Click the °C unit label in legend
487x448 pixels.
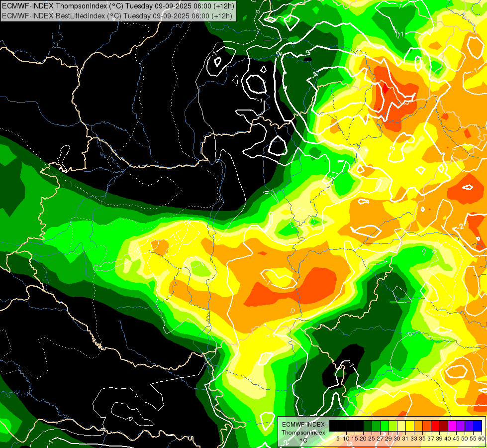pyautogui.click(x=304, y=441)
